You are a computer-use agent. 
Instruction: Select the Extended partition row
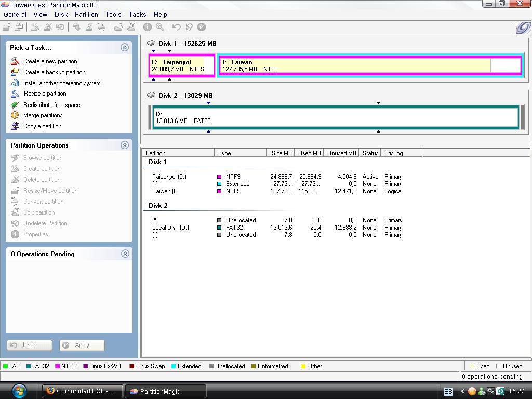277,184
